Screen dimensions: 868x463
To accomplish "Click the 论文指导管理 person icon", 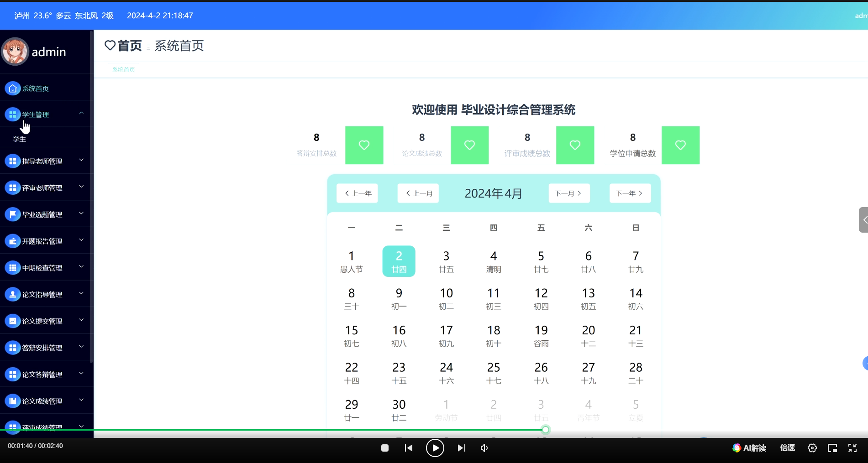I will click(x=13, y=295).
